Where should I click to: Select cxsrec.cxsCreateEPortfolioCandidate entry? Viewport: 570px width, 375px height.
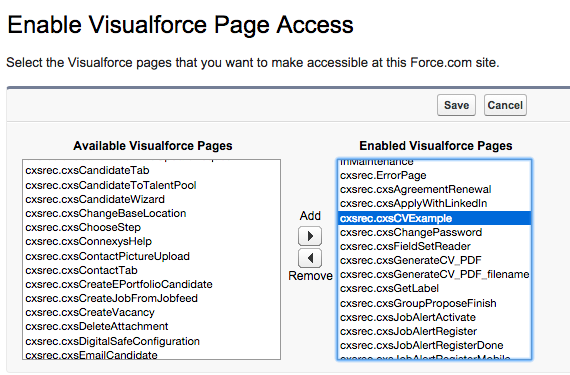coord(151,284)
